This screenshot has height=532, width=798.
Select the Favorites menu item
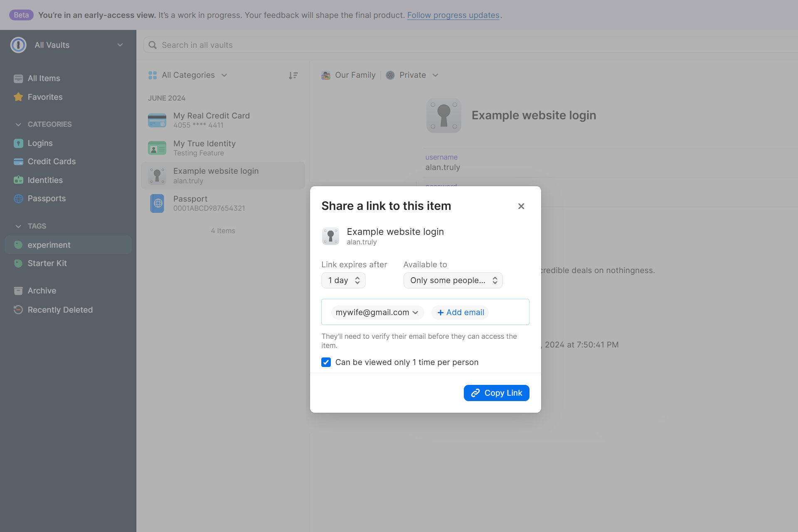[45, 96]
